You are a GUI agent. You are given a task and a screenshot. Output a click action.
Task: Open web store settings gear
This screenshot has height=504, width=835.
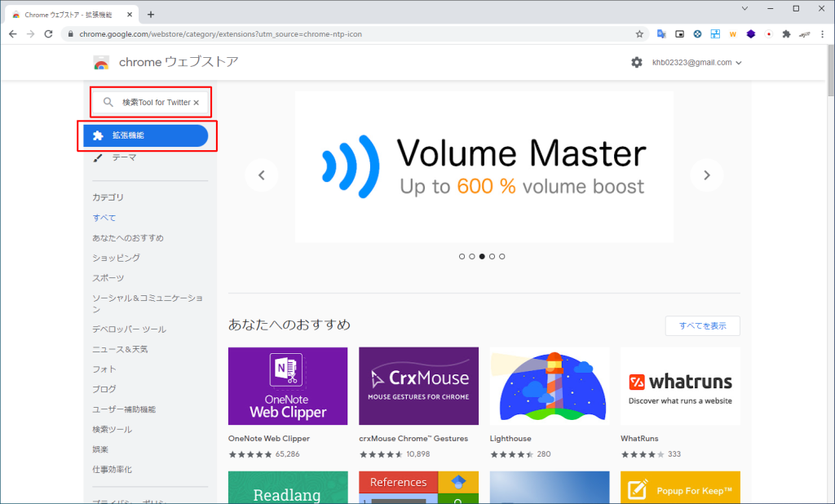[636, 62]
